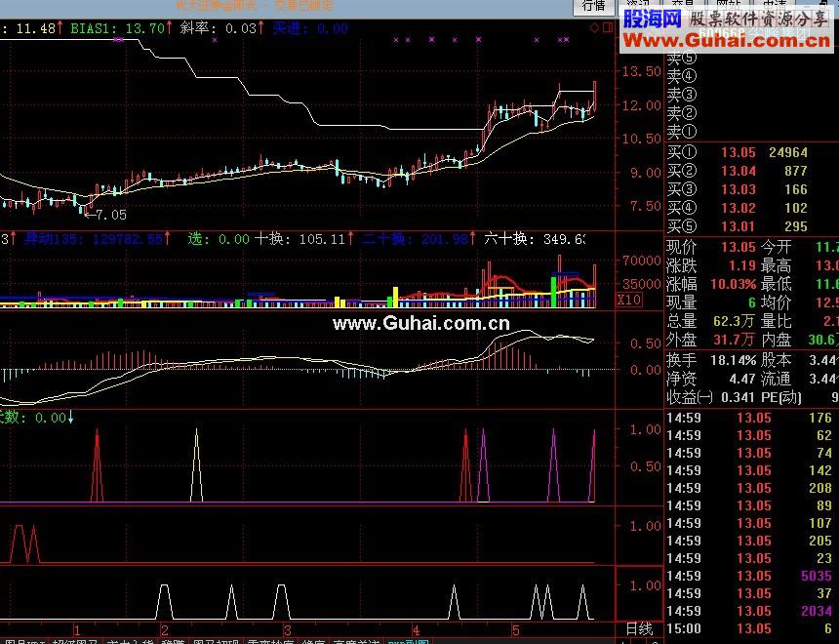Click bid price 13.04 in 买② row

click(x=739, y=172)
